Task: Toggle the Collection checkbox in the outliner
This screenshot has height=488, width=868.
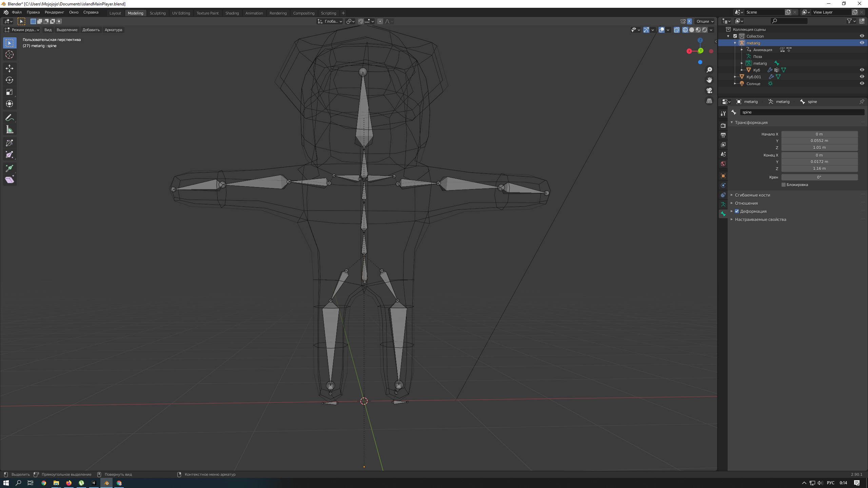Action: point(735,36)
